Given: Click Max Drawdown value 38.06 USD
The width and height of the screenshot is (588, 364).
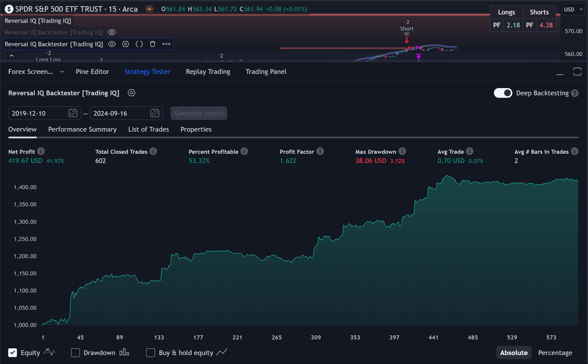Looking at the screenshot, I should click(x=371, y=161).
